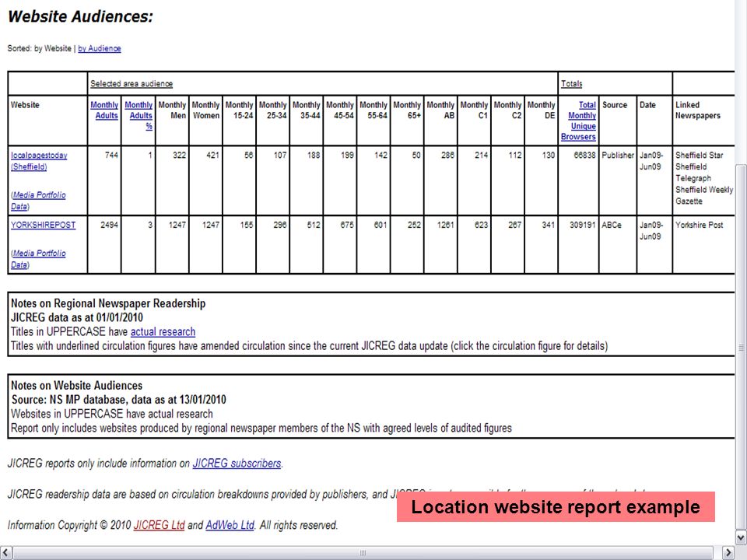
Task: Click the vertical scrollbar down arrow
Action: [741, 538]
